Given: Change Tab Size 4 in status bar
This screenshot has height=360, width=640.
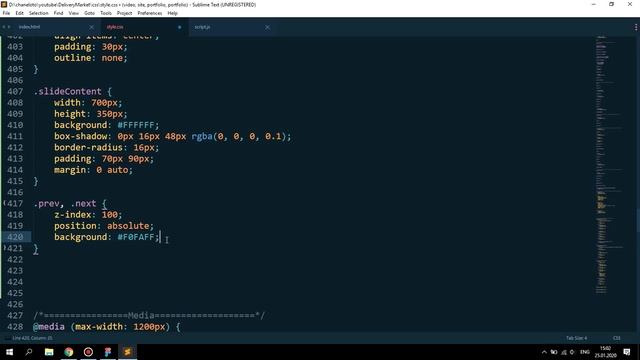Looking at the screenshot, I should point(576,338).
